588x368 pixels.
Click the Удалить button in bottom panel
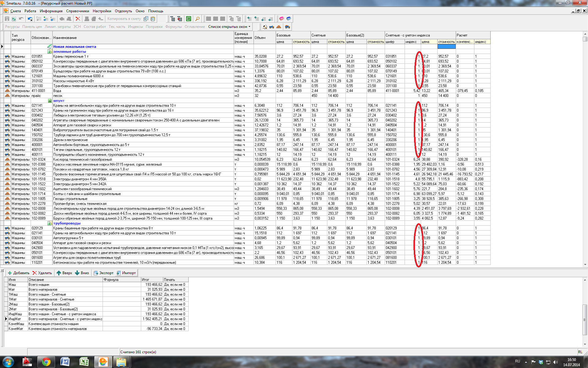[42, 273]
